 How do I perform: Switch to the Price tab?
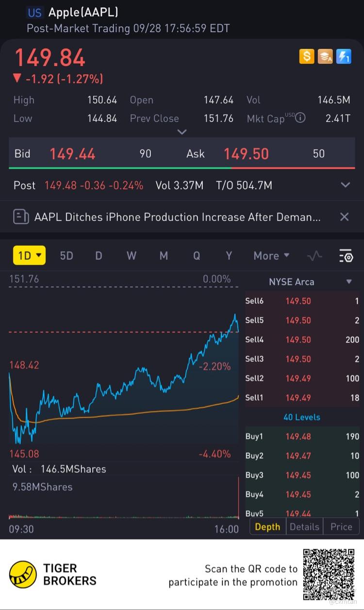[x=341, y=526]
